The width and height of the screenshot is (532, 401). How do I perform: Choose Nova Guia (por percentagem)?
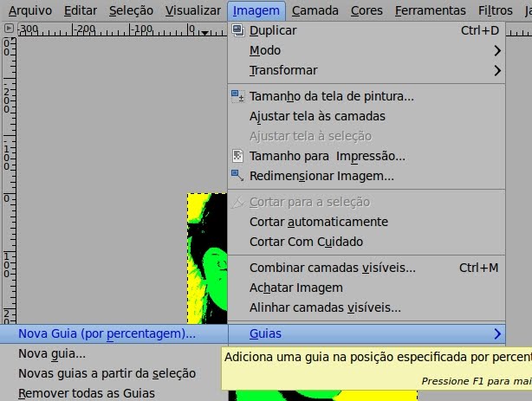(x=114, y=333)
